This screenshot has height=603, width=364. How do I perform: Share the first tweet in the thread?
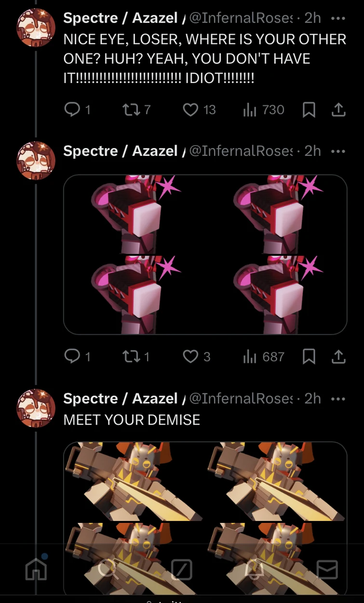pos(339,110)
